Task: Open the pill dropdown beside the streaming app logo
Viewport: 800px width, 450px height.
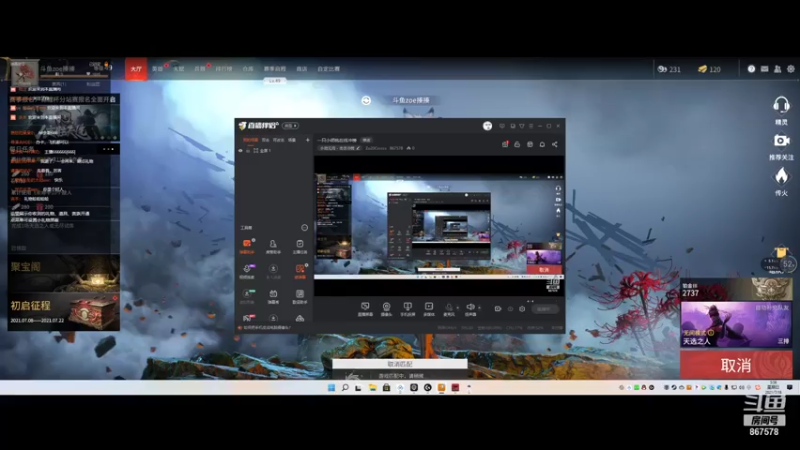Action: (x=290, y=126)
